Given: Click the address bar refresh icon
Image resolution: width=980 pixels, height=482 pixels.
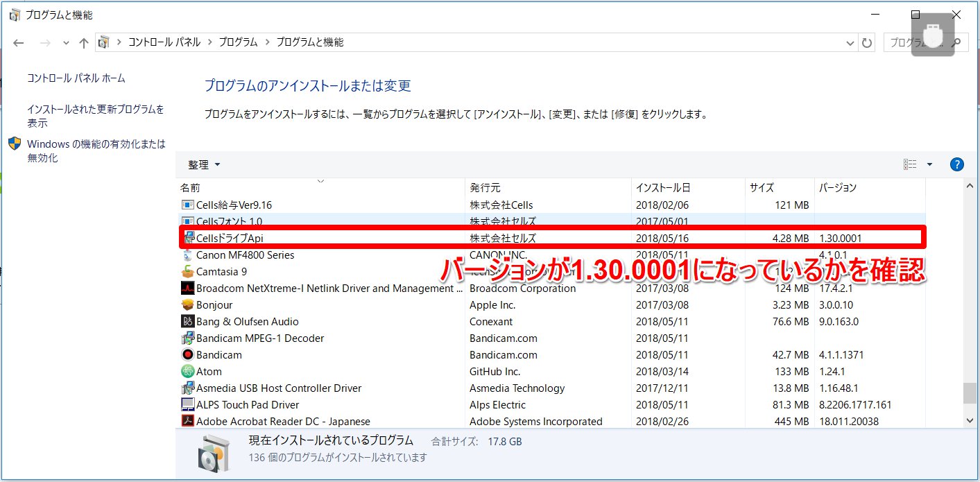Looking at the screenshot, I should 867,43.
